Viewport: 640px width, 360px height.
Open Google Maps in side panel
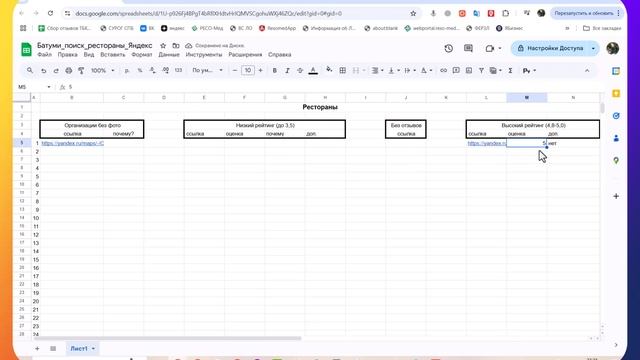(x=616, y=160)
